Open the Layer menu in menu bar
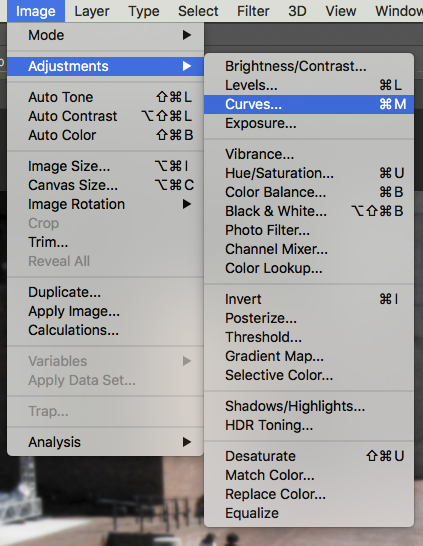Image resolution: width=423 pixels, height=546 pixels. [x=92, y=11]
